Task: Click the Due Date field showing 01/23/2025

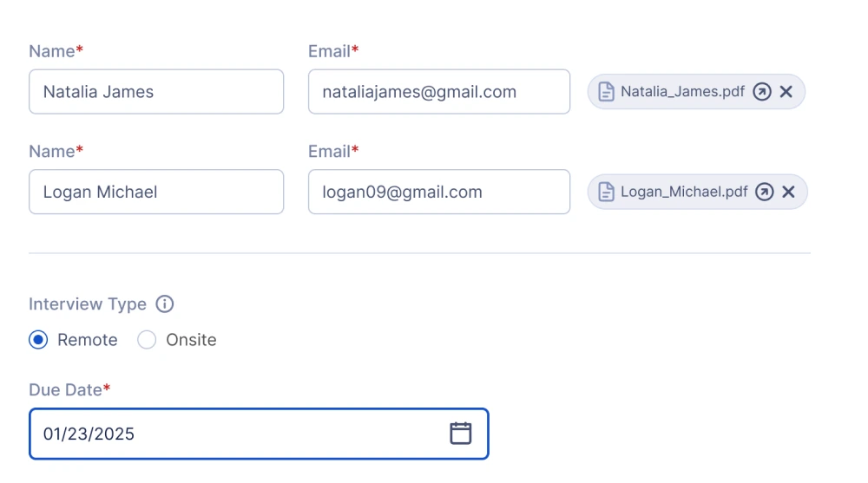Action: coord(234,434)
